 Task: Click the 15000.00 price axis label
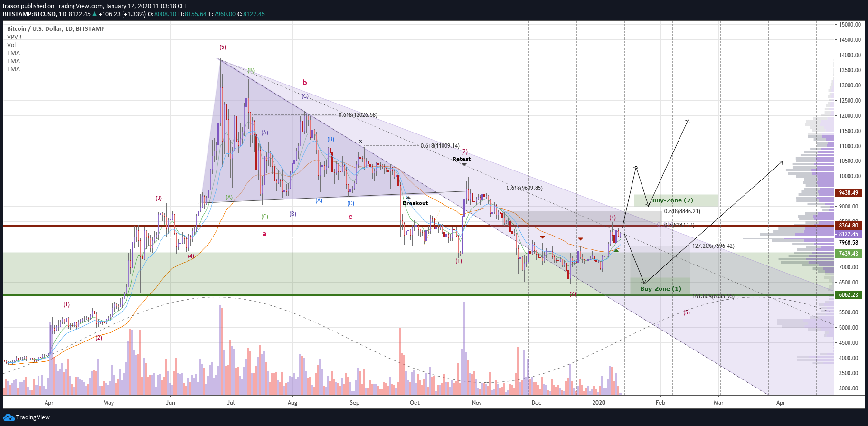850,25
